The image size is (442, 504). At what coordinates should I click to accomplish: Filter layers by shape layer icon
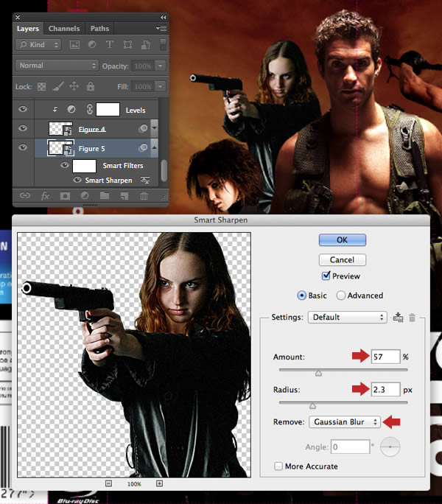127,45
